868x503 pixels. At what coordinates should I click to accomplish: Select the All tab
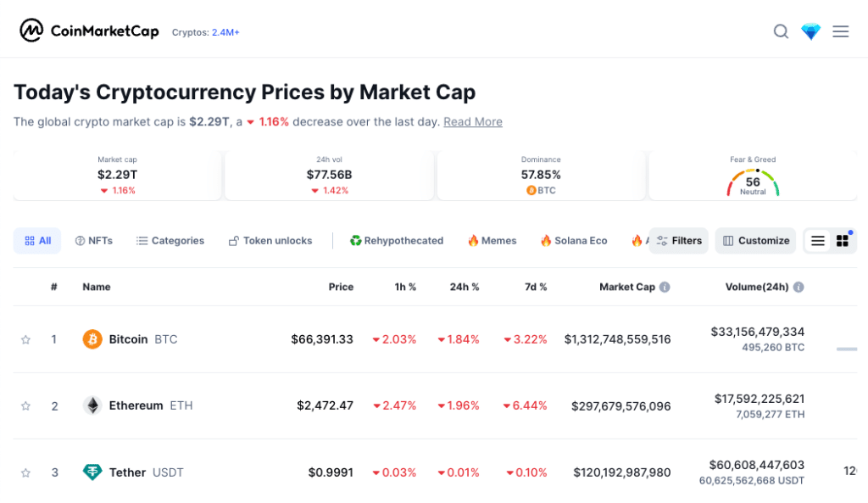click(37, 240)
